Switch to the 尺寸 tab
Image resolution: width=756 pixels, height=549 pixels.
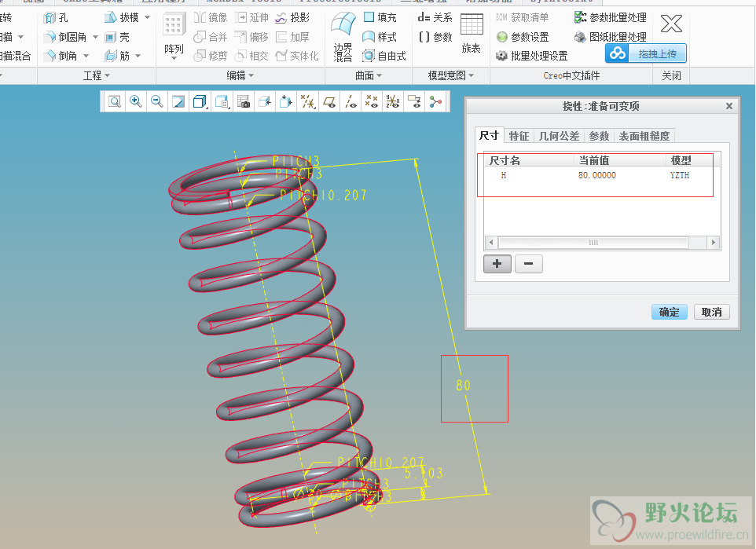click(x=489, y=135)
